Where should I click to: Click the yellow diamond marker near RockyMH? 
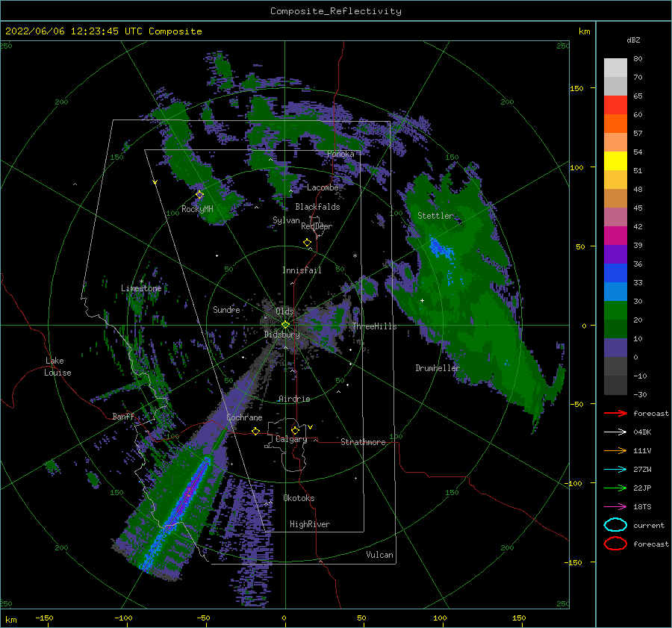point(199,195)
